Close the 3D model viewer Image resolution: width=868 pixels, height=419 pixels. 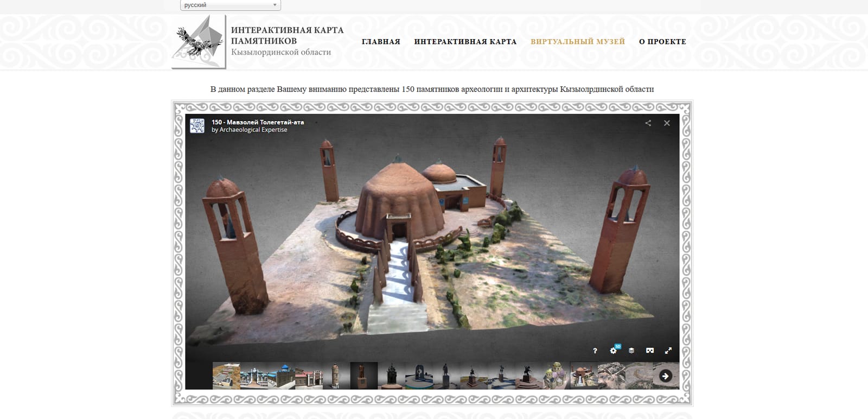point(667,123)
